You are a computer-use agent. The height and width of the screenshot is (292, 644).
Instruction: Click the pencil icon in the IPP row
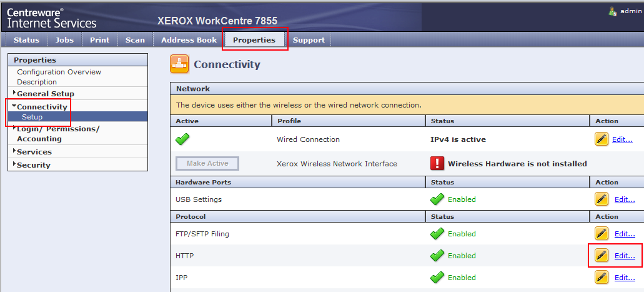coord(602,277)
